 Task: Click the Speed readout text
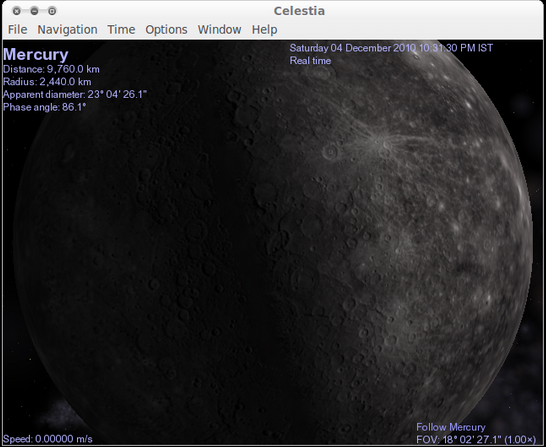click(48, 439)
